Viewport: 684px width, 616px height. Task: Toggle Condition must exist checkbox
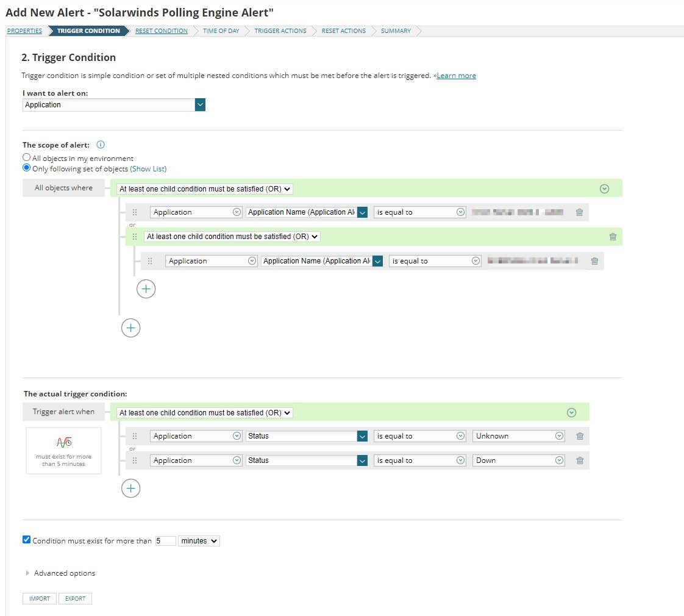click(x=27, y=540)
